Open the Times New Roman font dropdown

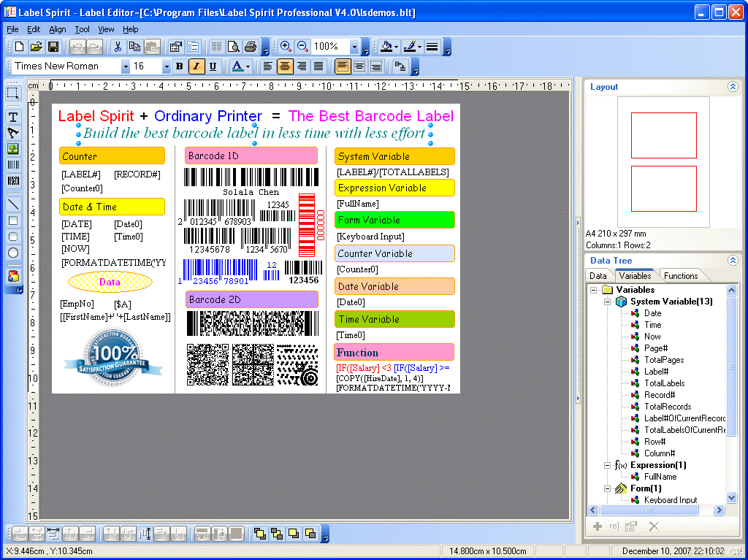tap(125, 66)
